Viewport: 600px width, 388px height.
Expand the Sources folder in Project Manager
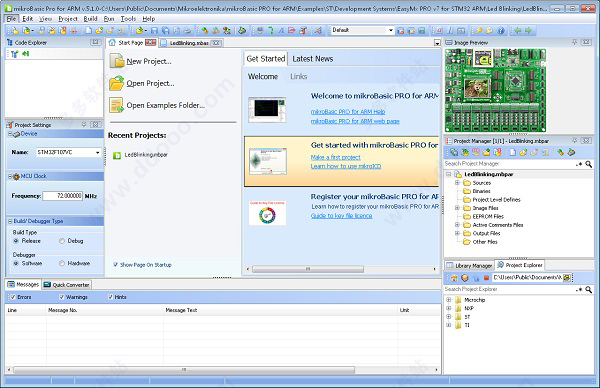457,183
